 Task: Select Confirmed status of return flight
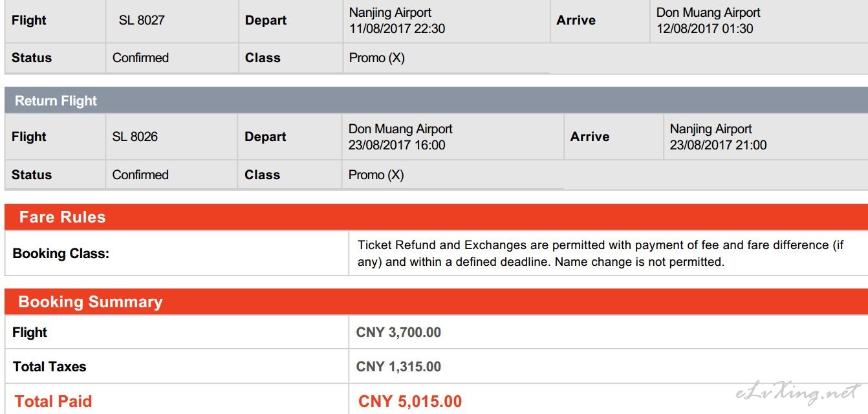pyautogui.click(x=140, y=175)
